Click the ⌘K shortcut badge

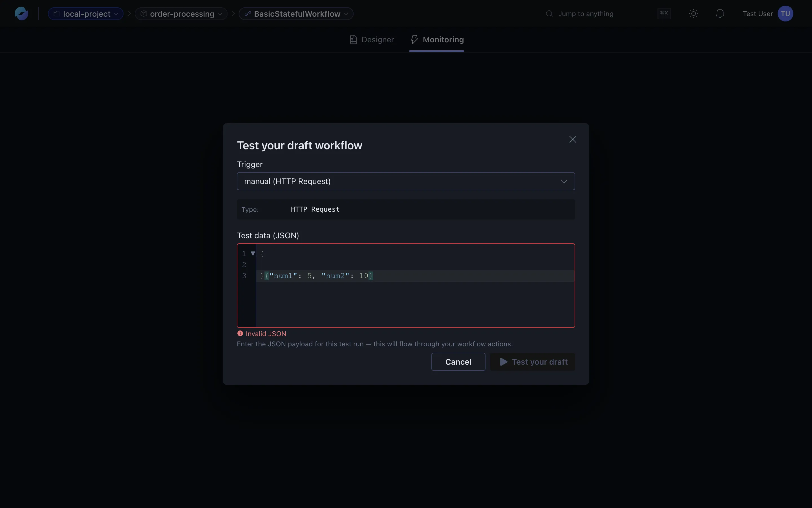coord(664,14)
